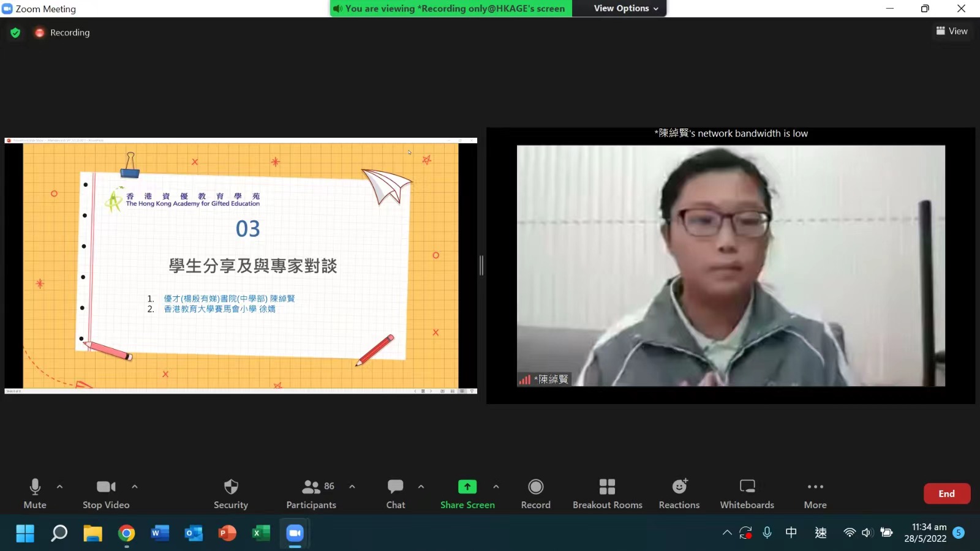
Task: Open the View layout menu
Action: 952,31
